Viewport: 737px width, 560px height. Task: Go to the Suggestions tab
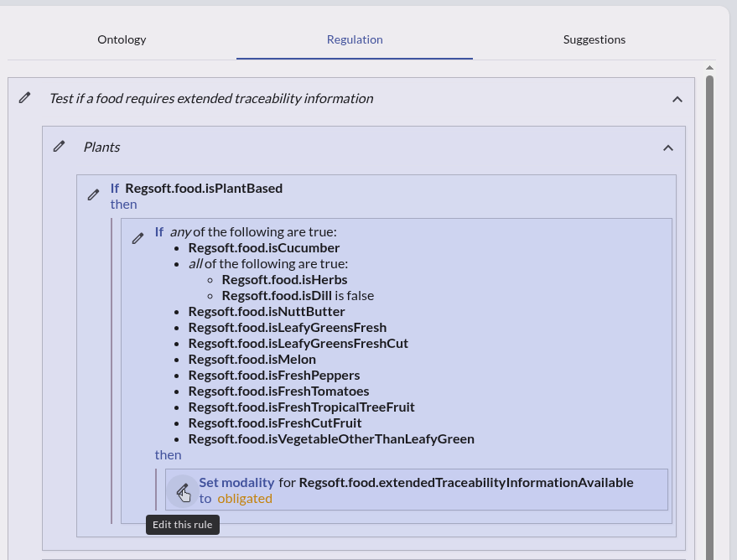(x=594, y=39)
